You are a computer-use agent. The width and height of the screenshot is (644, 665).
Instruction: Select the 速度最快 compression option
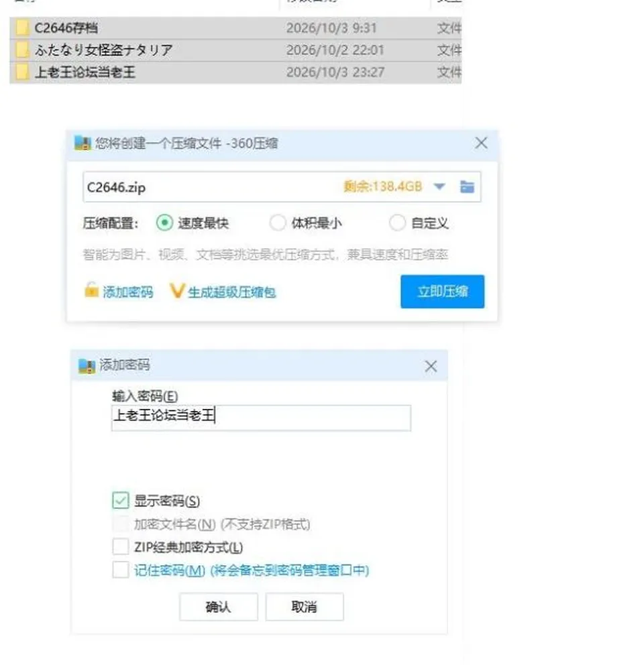point(164,223)
